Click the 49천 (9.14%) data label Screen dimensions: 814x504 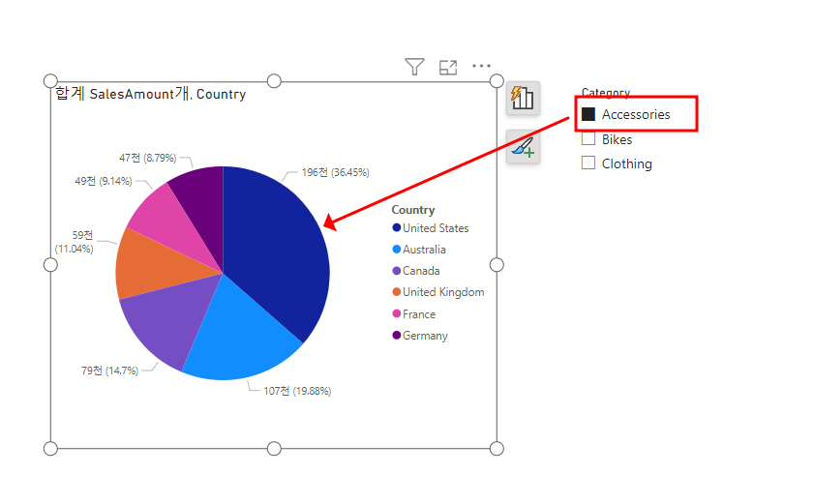[104, 181]
